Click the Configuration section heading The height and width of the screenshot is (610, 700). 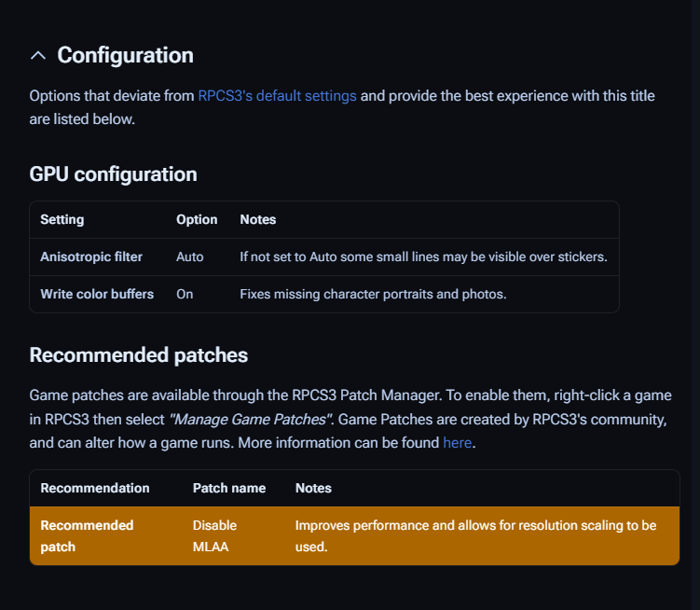(x=125, y=55)
